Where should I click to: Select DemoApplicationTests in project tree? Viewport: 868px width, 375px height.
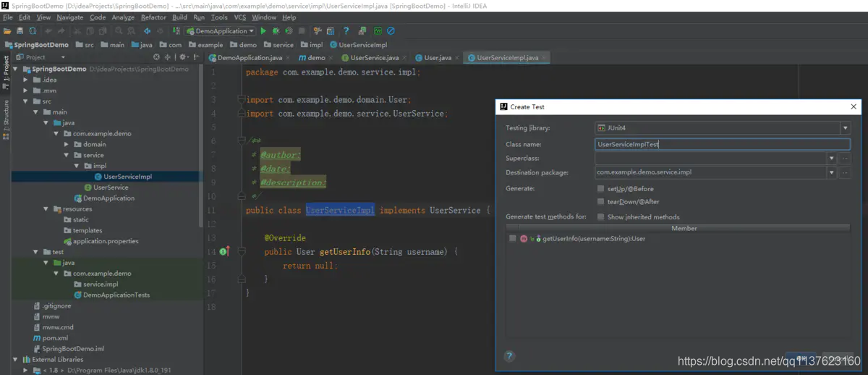[116, 295]
